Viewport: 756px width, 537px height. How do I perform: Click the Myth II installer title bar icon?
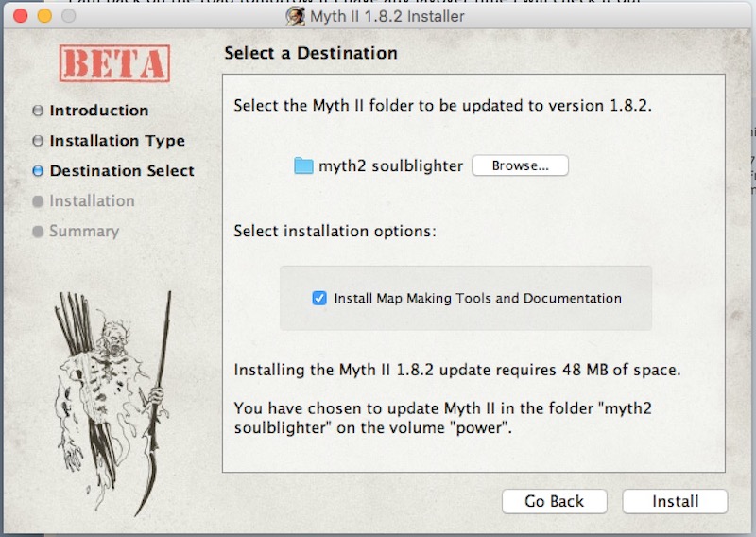(295, 16)
